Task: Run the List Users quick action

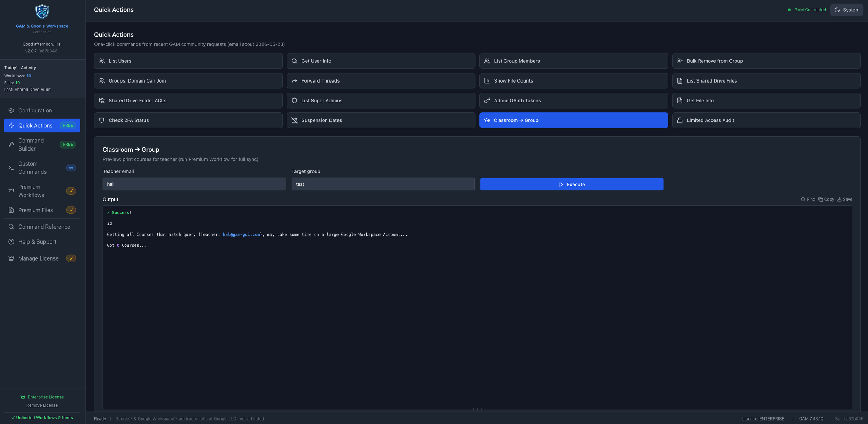Action: [188, 61]
